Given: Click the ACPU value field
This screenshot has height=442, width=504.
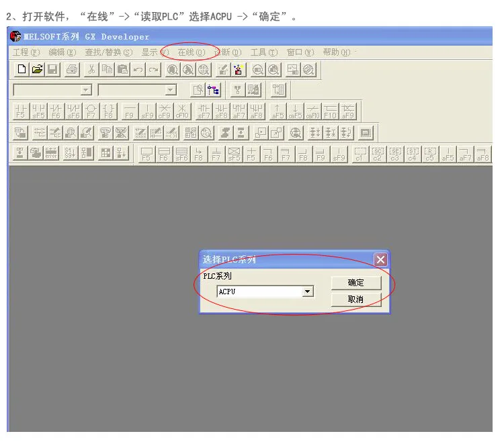Looking at the screenshot, I should click(x=259, y=292).
